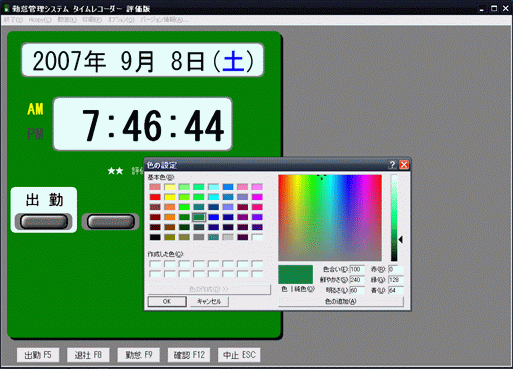Click the OK button in color dialog
Viewport: 513px width, 369px height.
(167, 301)
